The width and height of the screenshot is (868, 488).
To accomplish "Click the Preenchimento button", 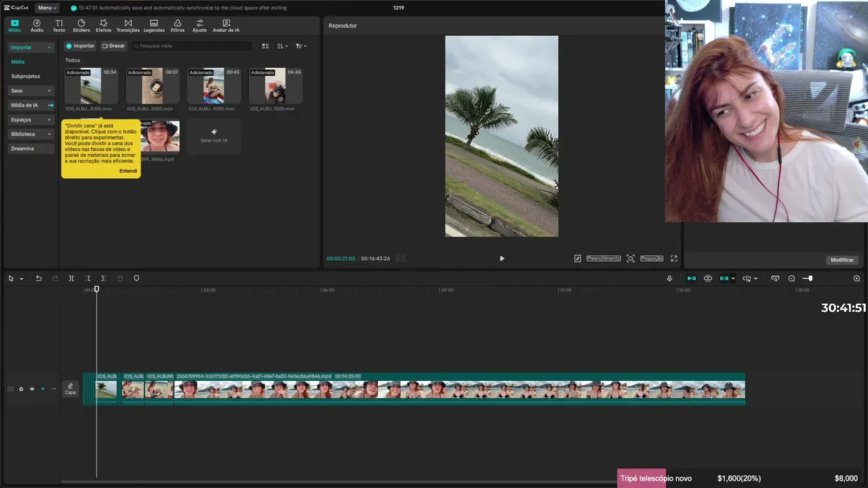I will pyautogui.click(x=604, y=258).
